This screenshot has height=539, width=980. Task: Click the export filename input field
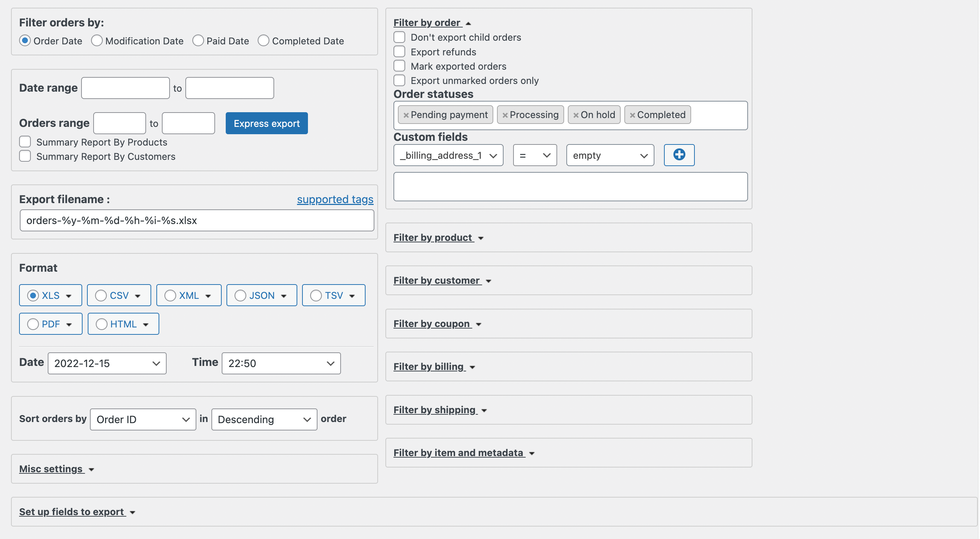[x=196, y=220]
